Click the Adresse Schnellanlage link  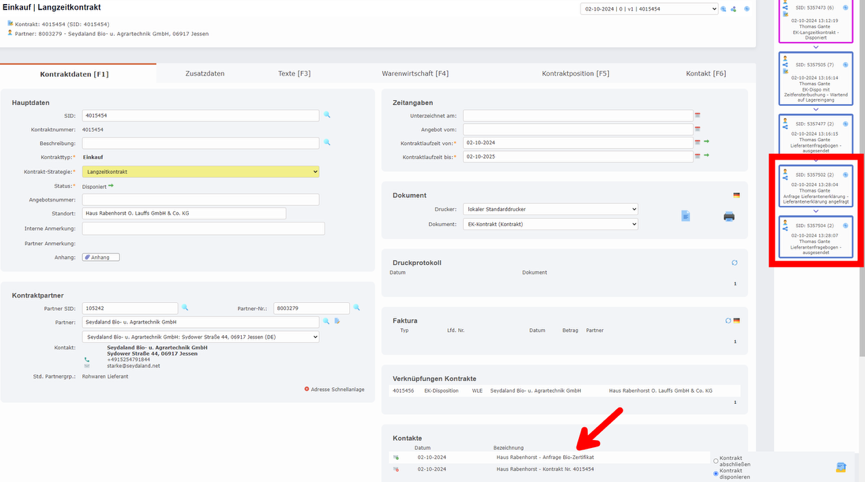(x=334, y=389)
